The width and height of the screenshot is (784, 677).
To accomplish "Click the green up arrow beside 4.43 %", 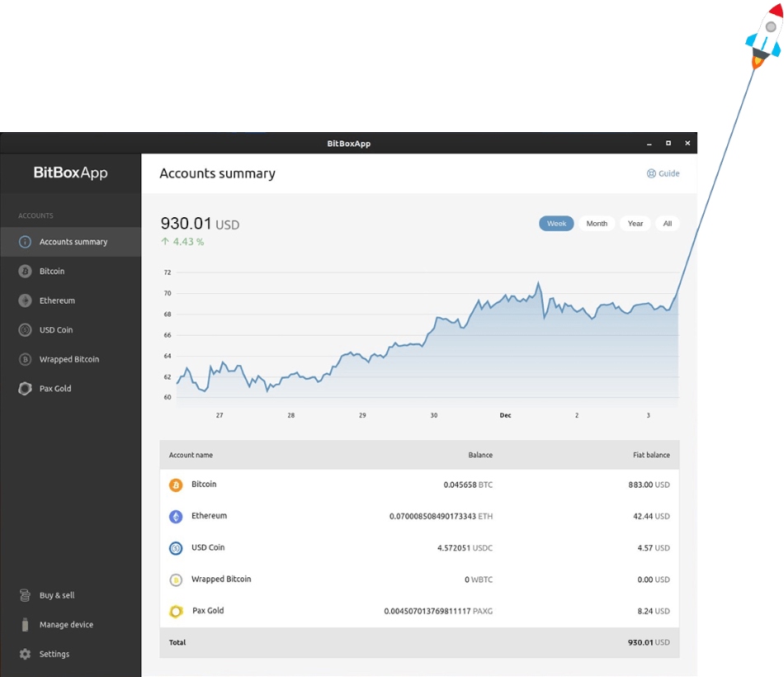I will click(x=165, y=242).
